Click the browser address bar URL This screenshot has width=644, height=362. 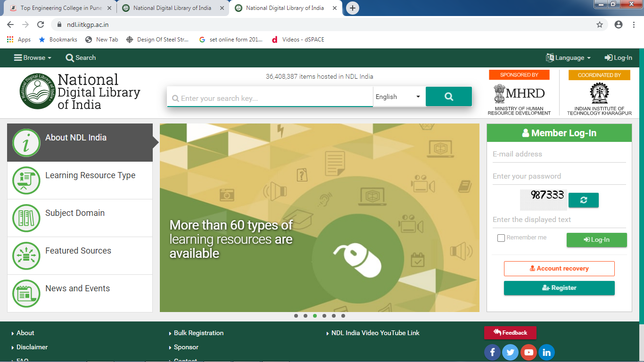(x=88, y=25)
